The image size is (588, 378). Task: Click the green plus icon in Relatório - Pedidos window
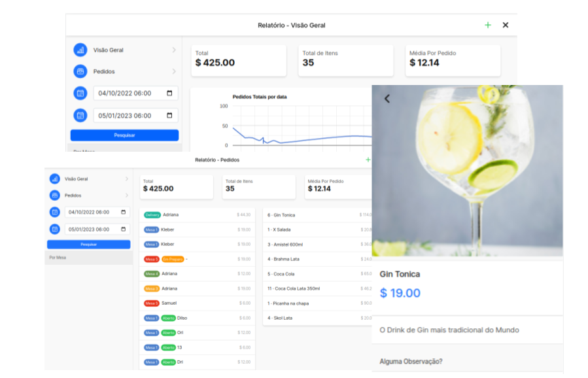(x=368, y=160)
